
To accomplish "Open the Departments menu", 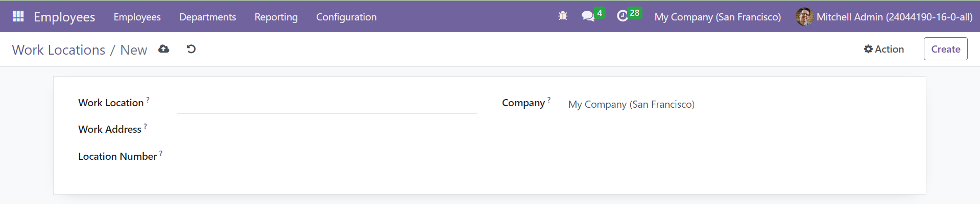I will click(207, 17).
